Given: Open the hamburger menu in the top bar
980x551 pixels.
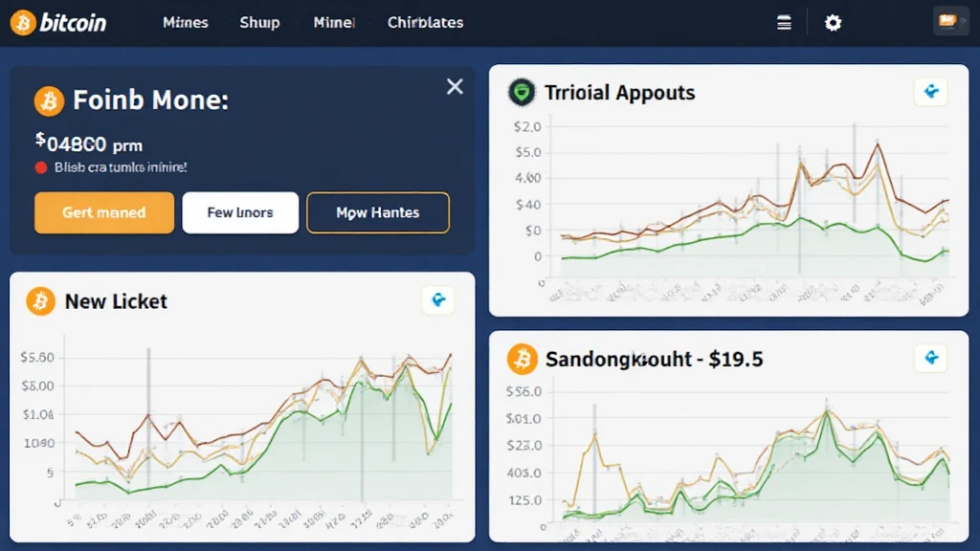Looking at the screenshot, I should click(x=784, y=23).
